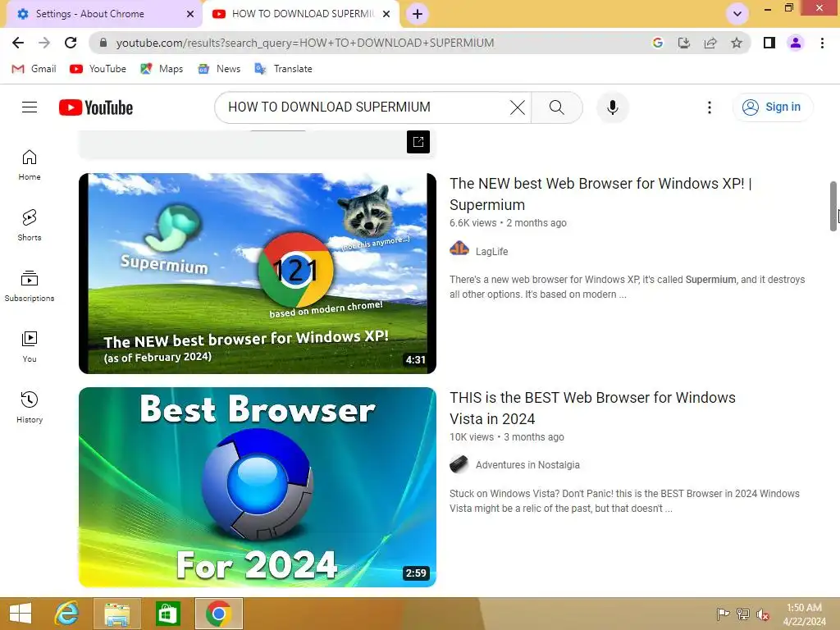840x630 pixels.
Task: Open Windows Start button
Action: point(21,614)
